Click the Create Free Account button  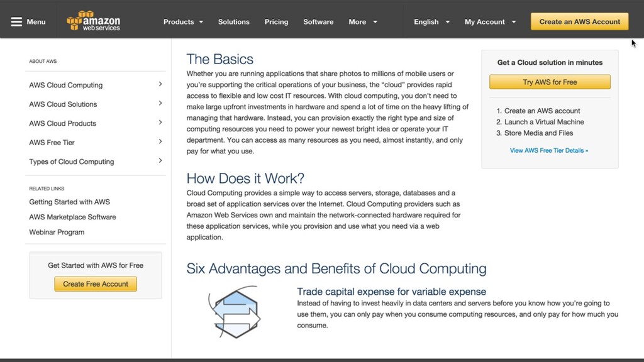pyautogui.click(x=96, y=284)
